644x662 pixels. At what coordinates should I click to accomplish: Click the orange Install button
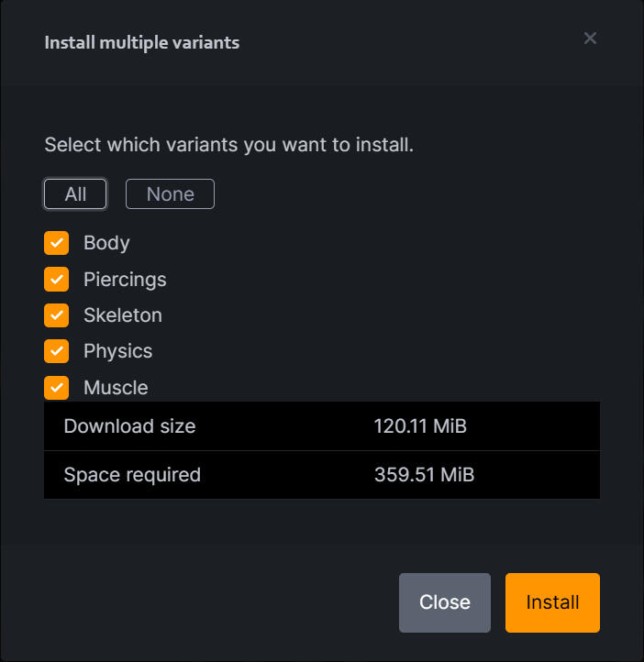tap(552, 602)
